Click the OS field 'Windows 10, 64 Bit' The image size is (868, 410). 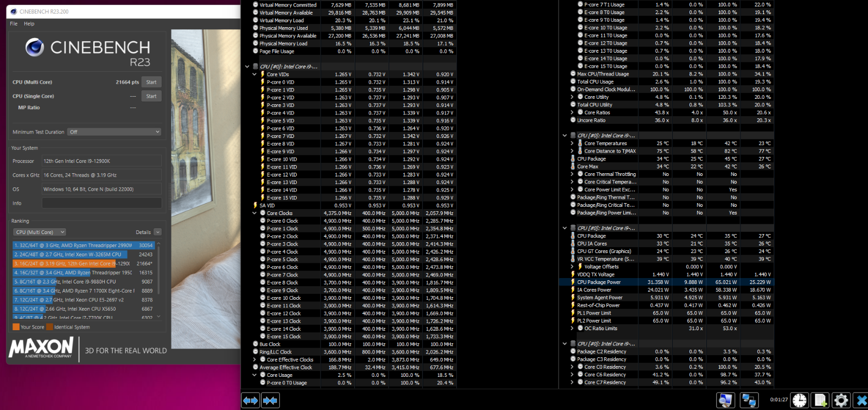102,189
